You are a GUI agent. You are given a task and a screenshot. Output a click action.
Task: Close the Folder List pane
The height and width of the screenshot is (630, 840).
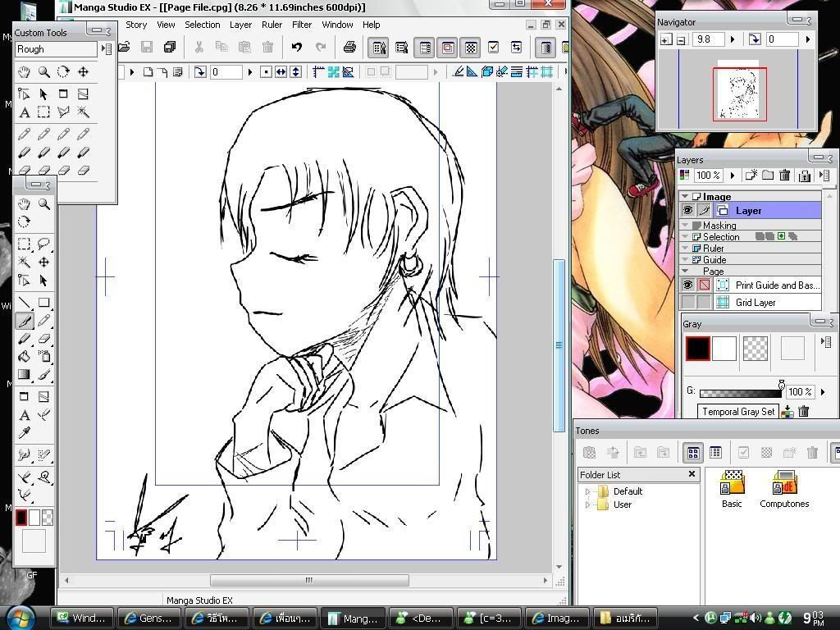click(x=692, y=474)
